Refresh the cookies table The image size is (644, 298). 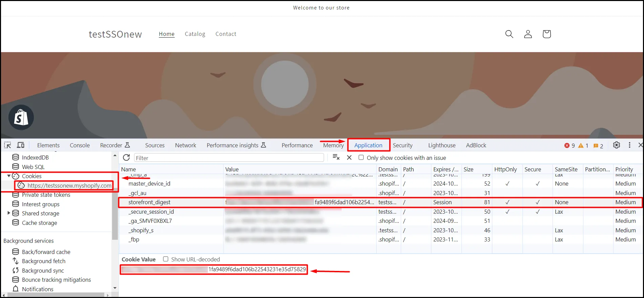[x=126, y=157]
